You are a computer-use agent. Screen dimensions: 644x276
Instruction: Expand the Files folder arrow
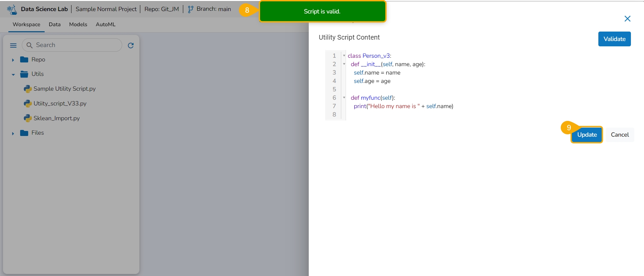13,133
